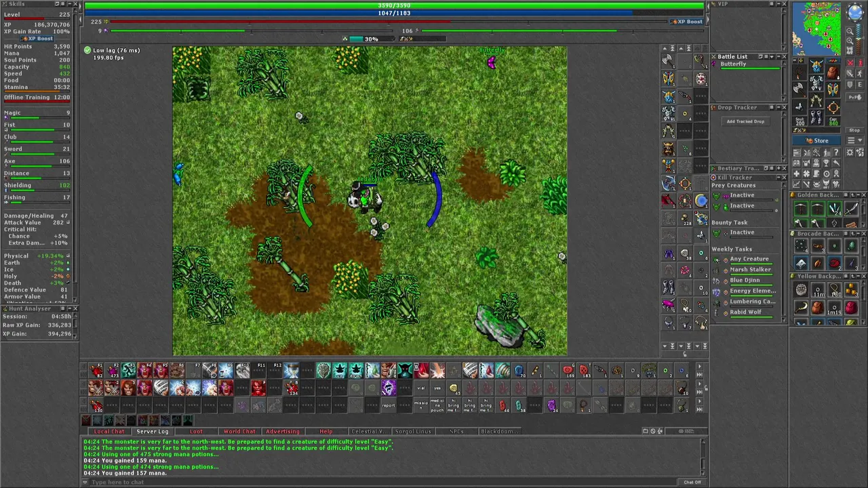Click the 'yes' action bar button

[437, 388]
